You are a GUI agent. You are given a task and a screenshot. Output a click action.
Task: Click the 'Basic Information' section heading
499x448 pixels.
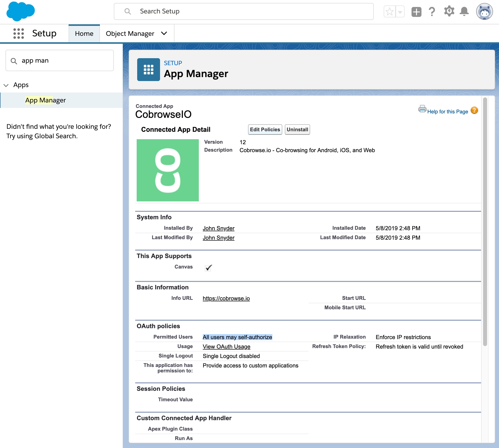click(x=163, y=287)
